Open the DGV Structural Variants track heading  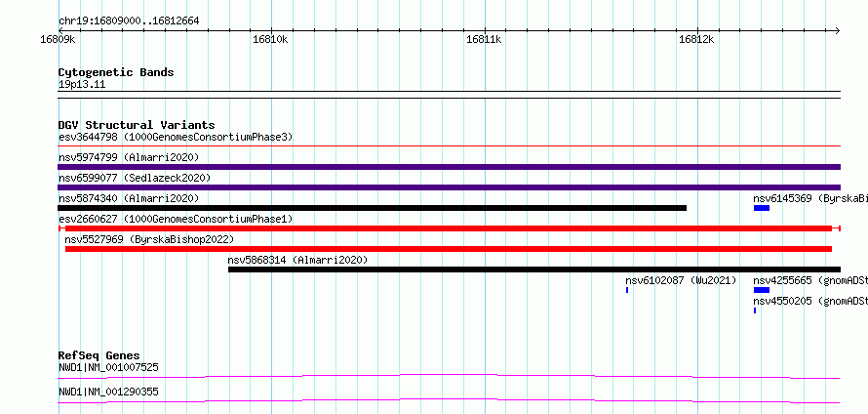click(137, 125)
